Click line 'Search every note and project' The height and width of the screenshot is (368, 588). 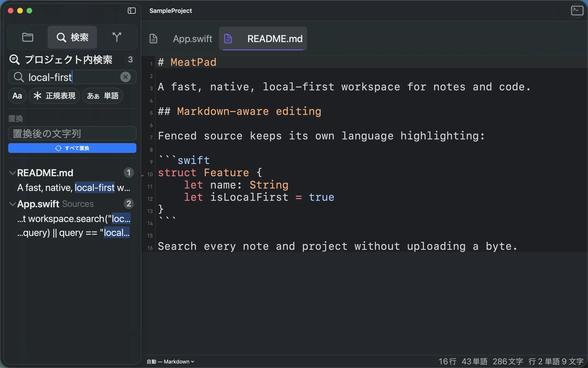(338, 246)
